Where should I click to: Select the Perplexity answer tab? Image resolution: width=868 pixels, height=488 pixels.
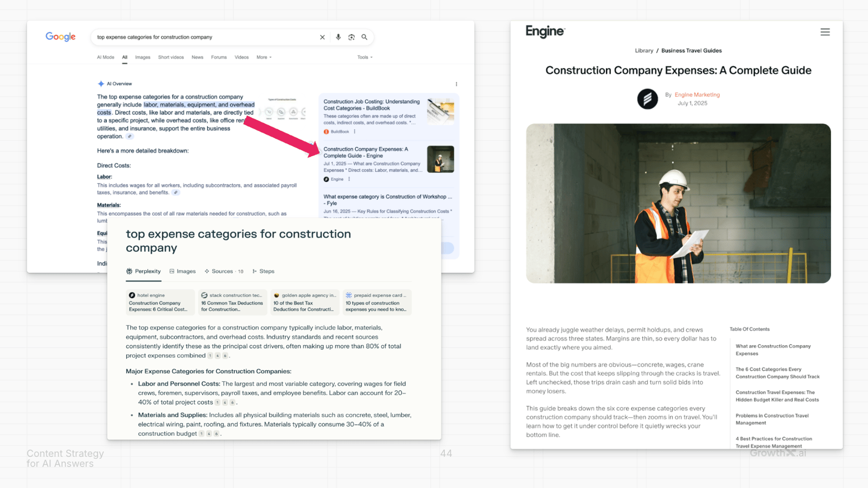[x=144, y=272]
